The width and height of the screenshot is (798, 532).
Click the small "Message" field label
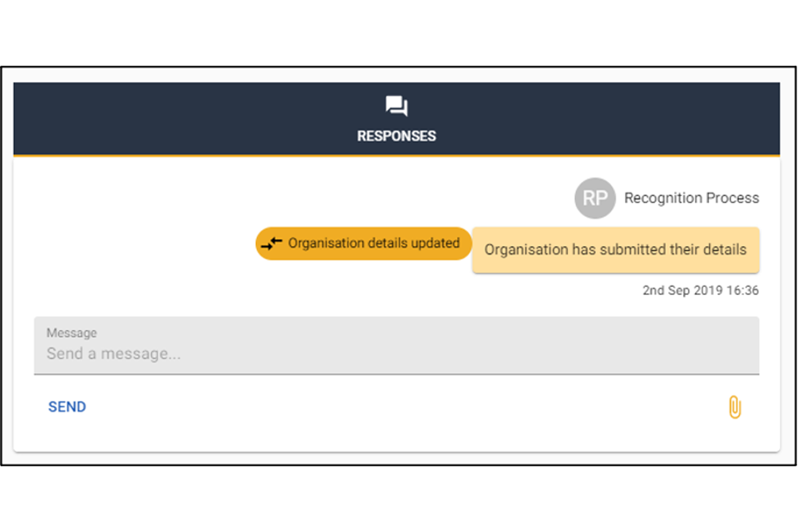71,332
